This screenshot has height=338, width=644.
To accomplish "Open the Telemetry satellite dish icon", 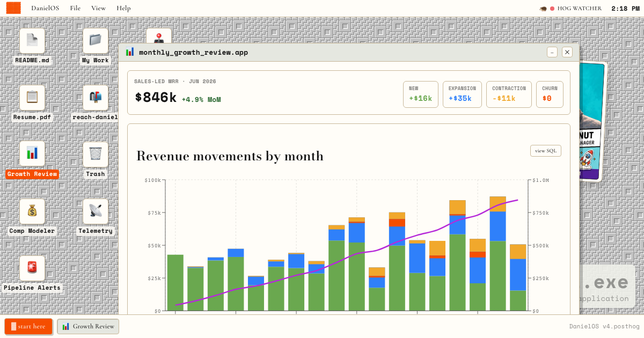I will click(96, 211).
